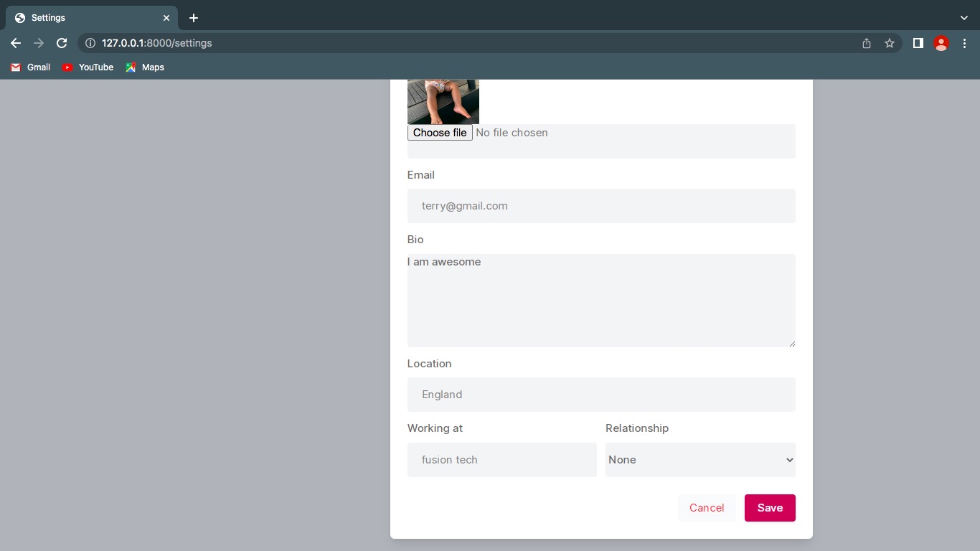
Task: Click the Relationship label
Action: pos(637,428)
